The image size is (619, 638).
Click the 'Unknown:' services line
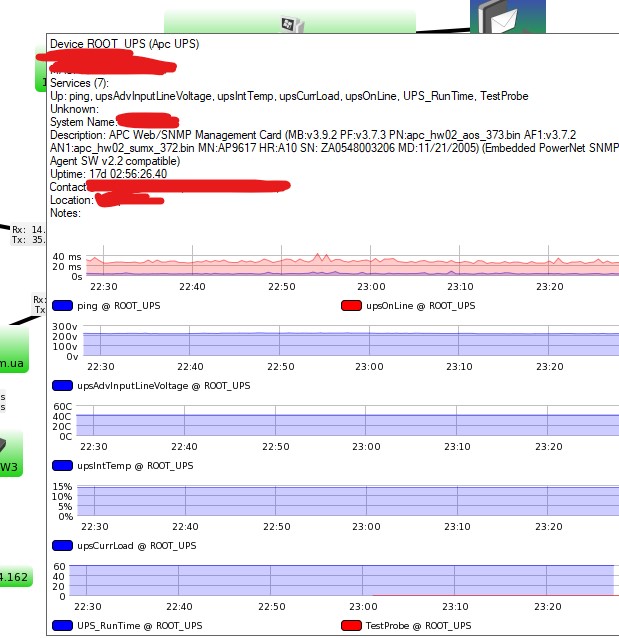(x=74, y=109)
